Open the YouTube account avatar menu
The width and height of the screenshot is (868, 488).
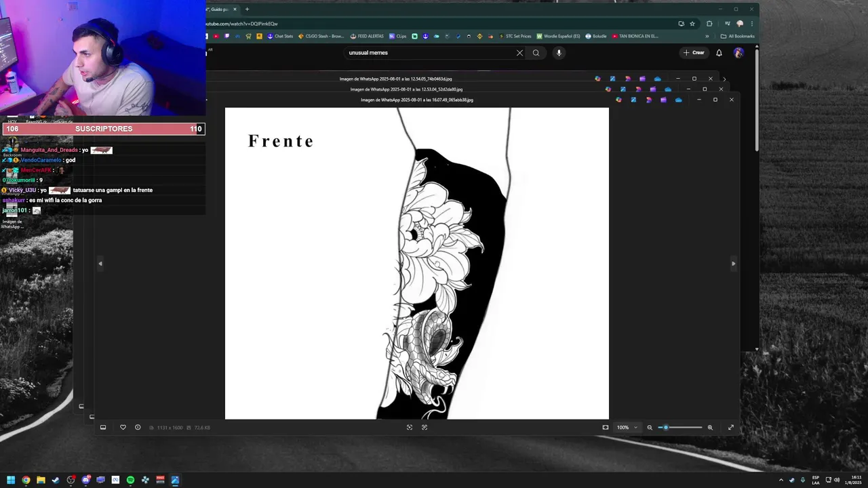click(738, 53)
